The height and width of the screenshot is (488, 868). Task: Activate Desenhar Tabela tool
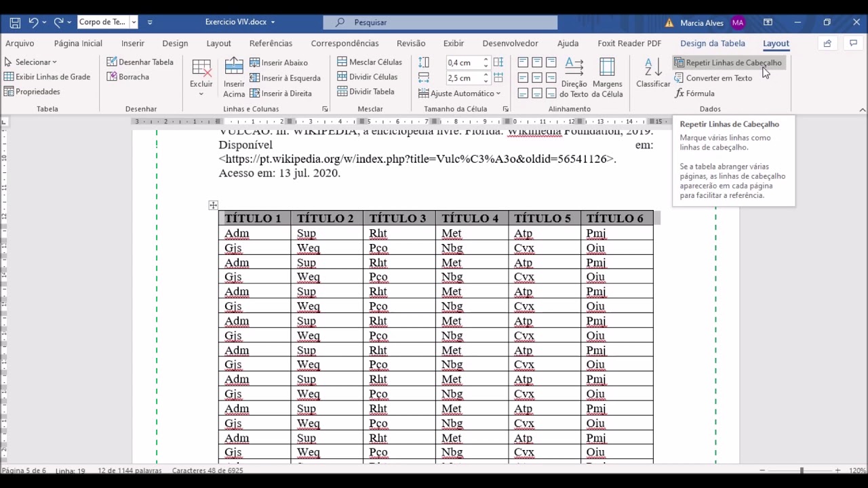click(140, 62)
